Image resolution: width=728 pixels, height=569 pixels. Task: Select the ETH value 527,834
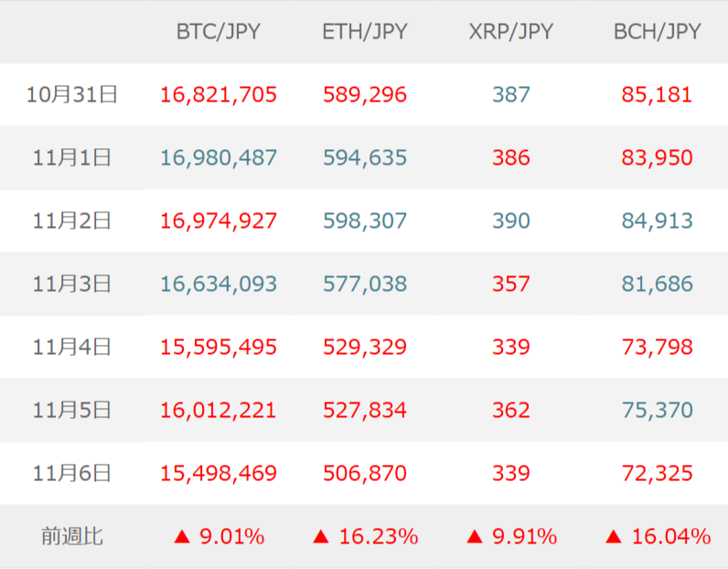click(x=365, y=411)
